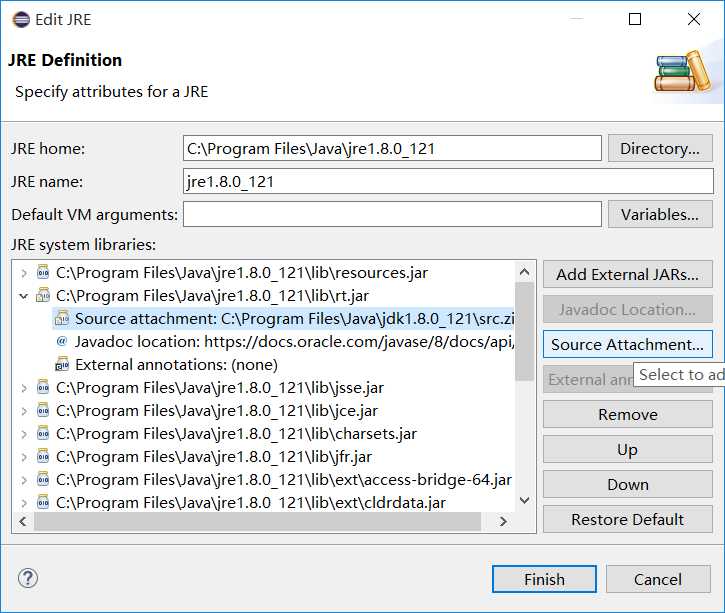Select the jfr.jar library entry

pos(214,457)
